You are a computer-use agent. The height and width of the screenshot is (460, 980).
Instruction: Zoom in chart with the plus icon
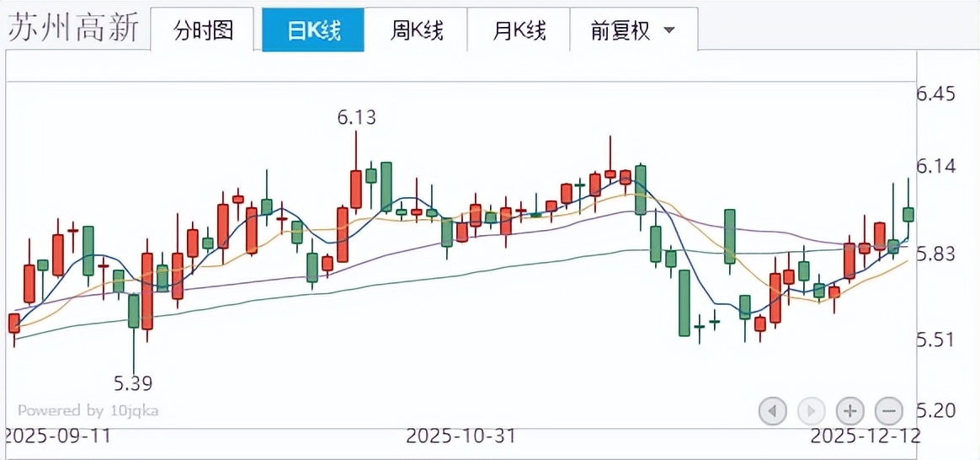click(x=850, y=411)
